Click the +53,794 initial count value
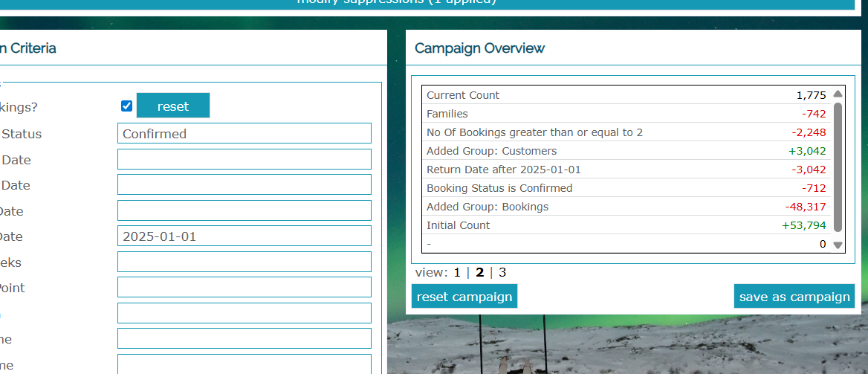 [x=804, y=225]
